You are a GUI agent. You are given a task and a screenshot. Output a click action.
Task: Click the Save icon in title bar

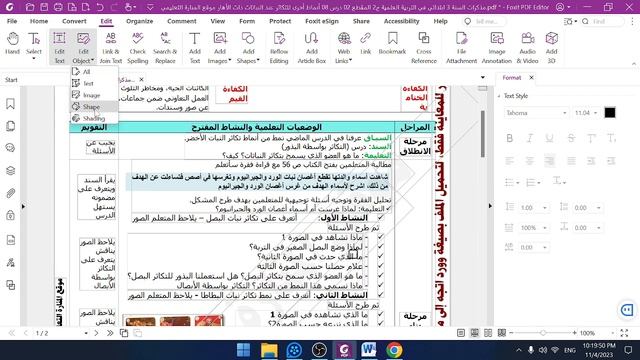tap(44, 7)
